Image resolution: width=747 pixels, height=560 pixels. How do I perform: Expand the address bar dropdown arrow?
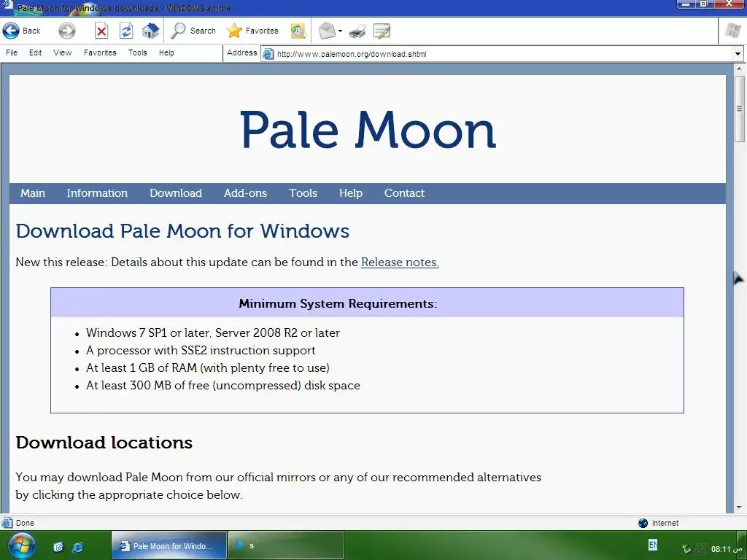[738, 54]
